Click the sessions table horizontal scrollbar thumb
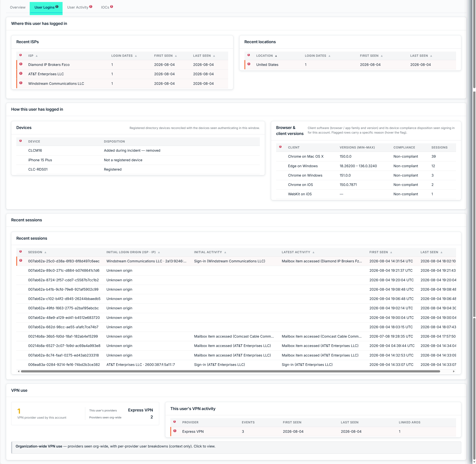This screenshot has width=476, height=464. pyautogui.click(x=230, y=371)
